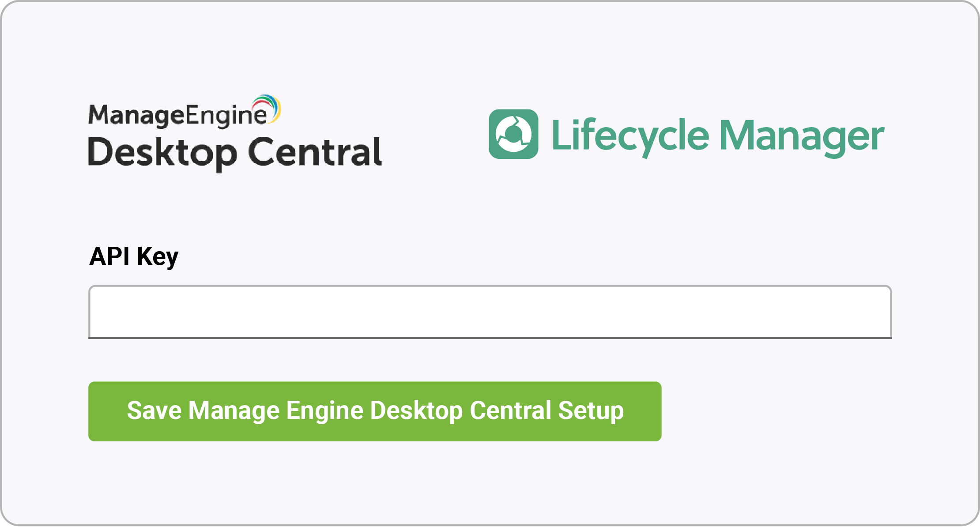980x527 pixels.
Task: Click the word Desktop in the logo
Action: coord(163,154)
